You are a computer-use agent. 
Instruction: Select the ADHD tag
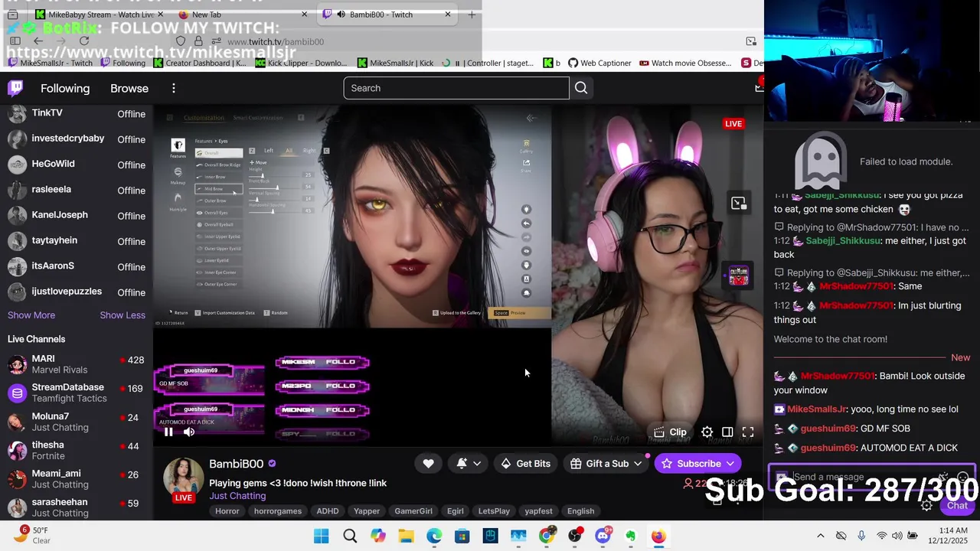(328, 511)
